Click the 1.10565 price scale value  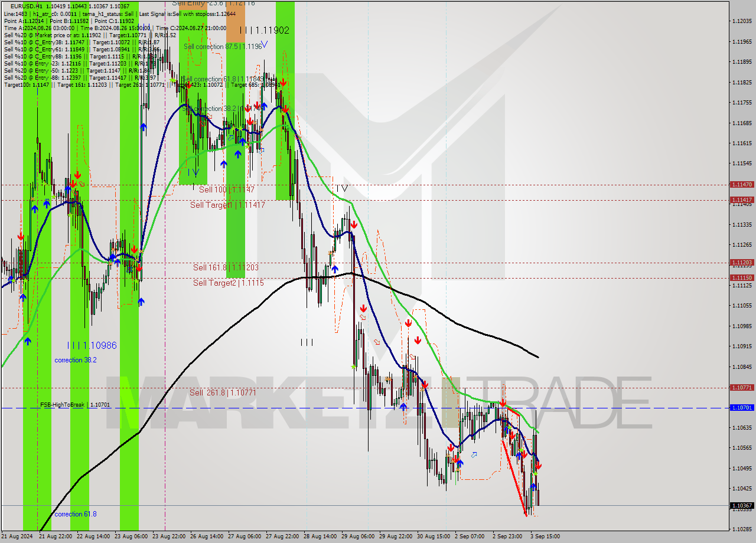point(741,447)
